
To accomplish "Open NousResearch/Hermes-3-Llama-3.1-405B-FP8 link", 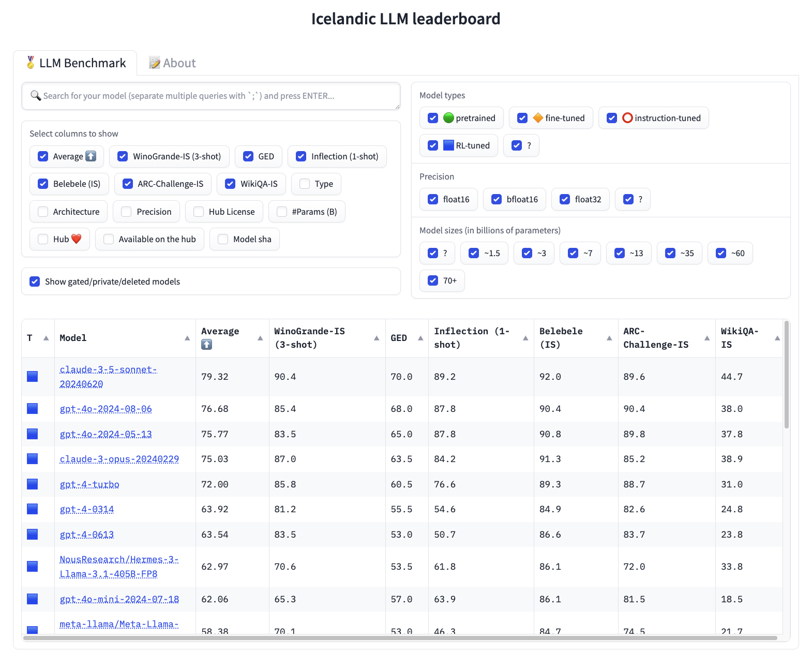I will pos(119,567).
